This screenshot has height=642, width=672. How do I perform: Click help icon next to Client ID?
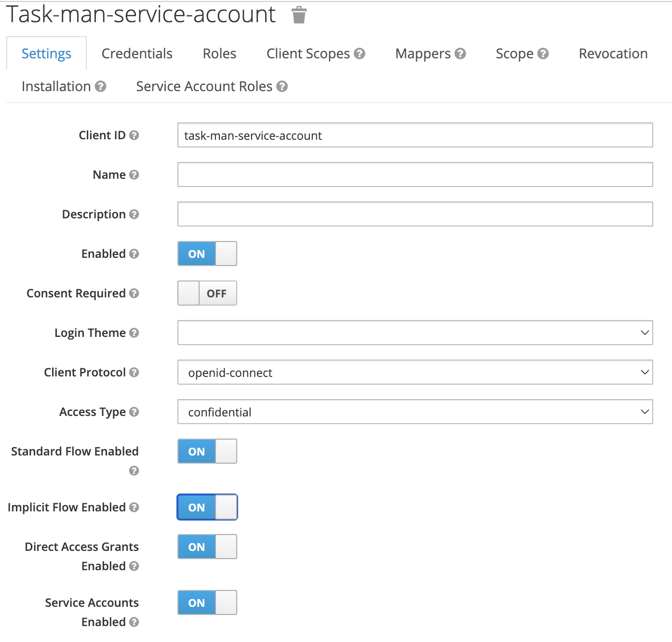pyautogui.click(x=134, y=135)
